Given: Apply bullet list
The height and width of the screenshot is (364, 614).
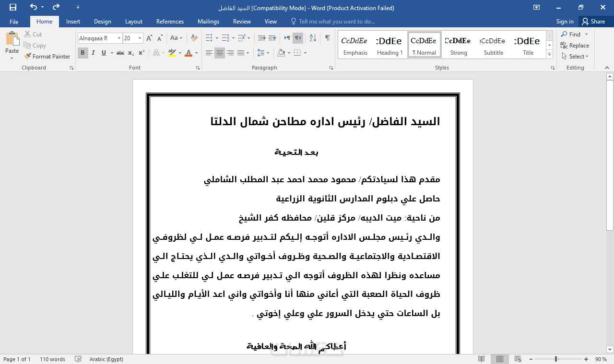Looking at the screenshot, I should tap(209, 38).
